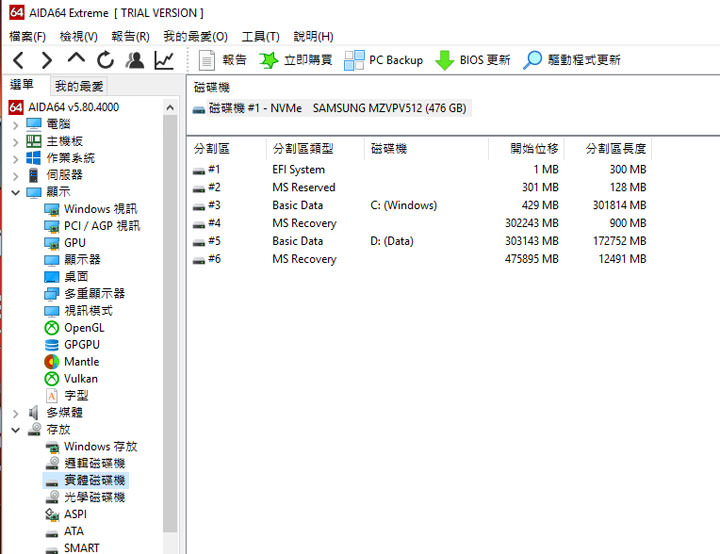Viewport: 720px width, 554px height.
Task: Open the PC Backup tool
Action: tap(384, 60)
